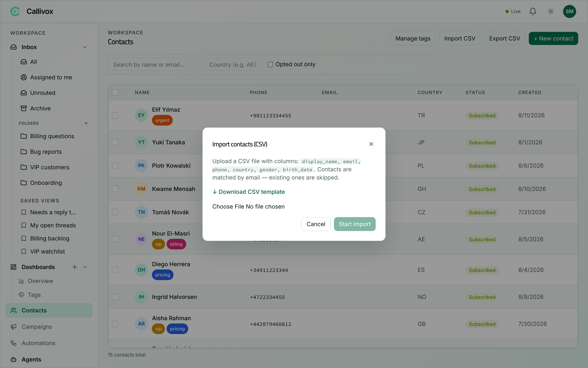The image size is (588, 368).
Task: Open the notifications bell
Action: point(533,11)
